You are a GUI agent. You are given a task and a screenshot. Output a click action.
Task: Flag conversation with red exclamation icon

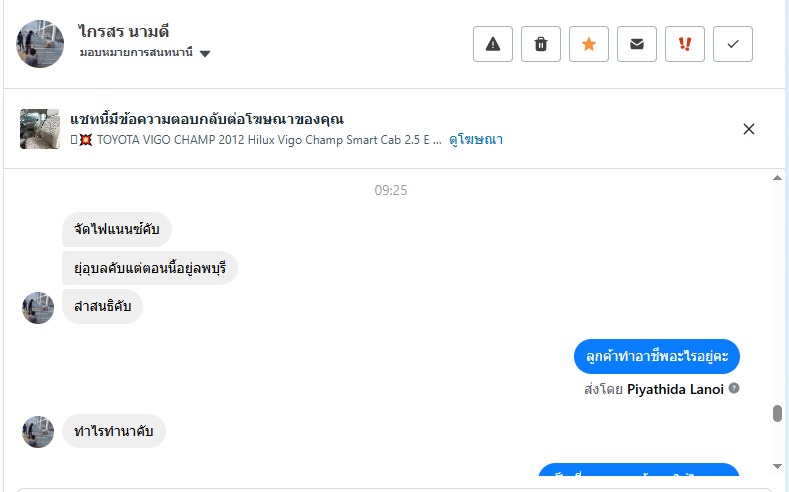click(x=685, y=44)
